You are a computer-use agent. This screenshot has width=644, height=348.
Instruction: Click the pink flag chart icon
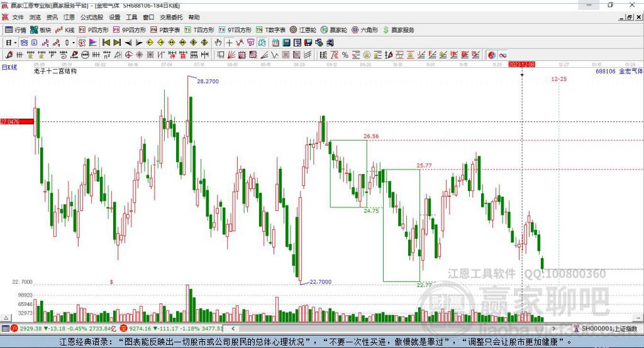(93, 43)
